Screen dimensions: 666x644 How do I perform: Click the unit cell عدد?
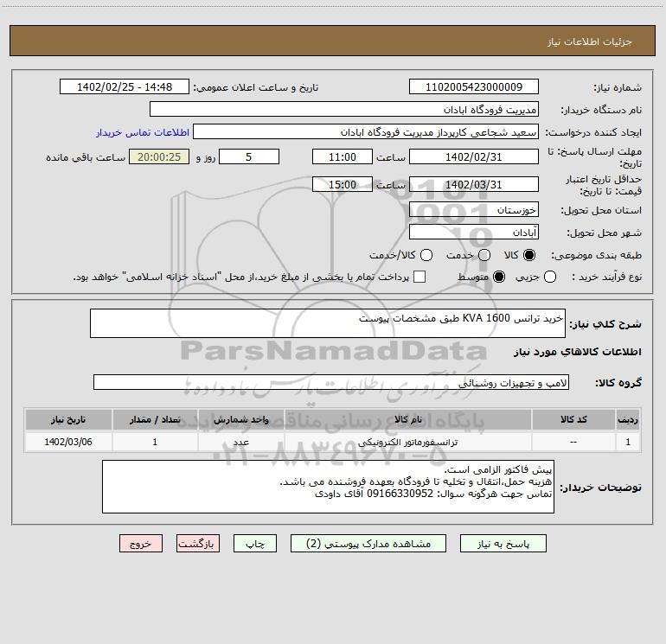pos(240,442)
